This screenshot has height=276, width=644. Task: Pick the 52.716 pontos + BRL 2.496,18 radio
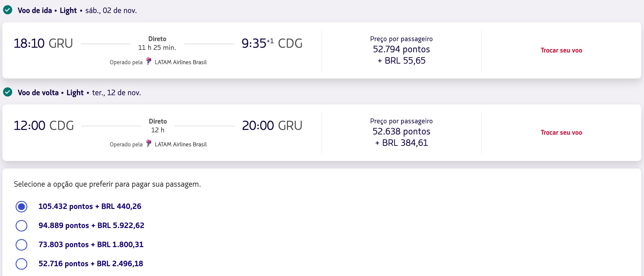pos(21,264)
